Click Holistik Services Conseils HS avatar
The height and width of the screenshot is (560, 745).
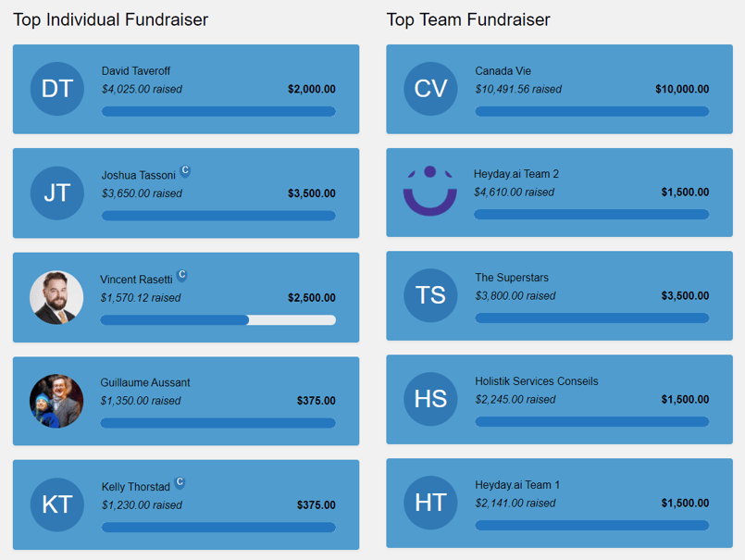click(430, 399)
